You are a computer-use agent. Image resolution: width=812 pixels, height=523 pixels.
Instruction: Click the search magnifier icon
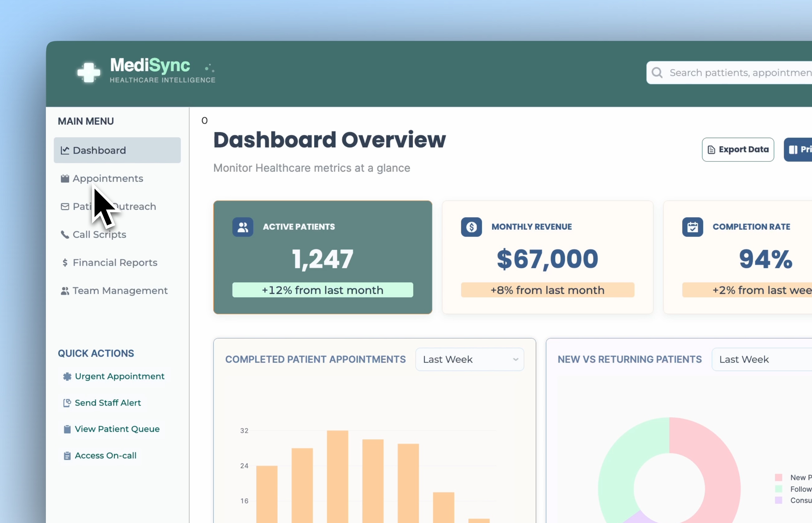coord(657,72)
